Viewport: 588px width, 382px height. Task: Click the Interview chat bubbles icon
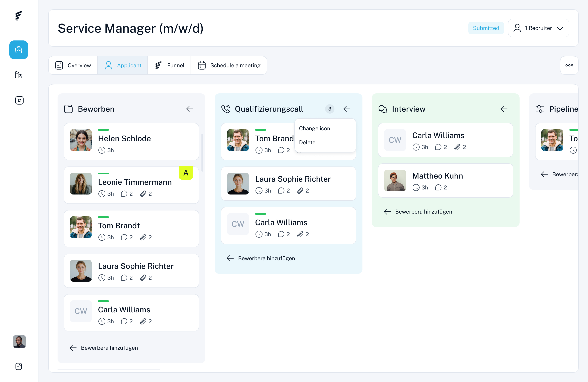383,109
